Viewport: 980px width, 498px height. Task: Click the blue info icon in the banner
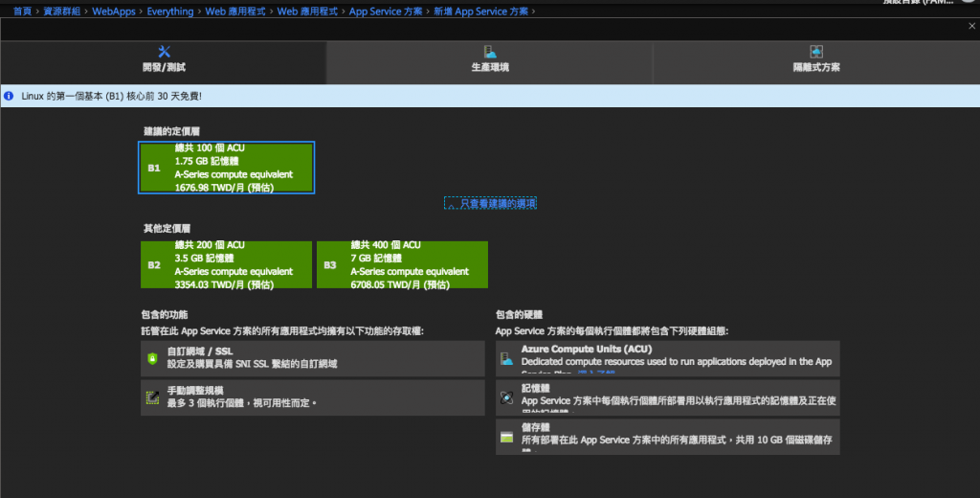tap(9, 96)
